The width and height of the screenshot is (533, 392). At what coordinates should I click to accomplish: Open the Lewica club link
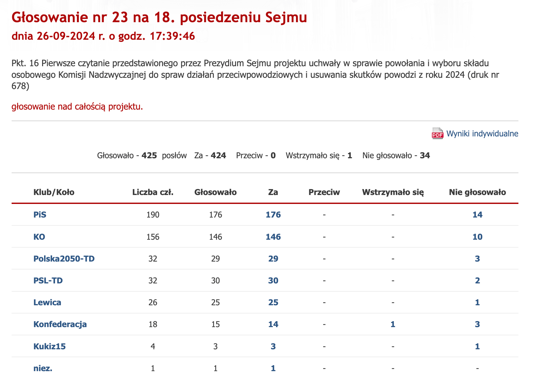point(47,302)
